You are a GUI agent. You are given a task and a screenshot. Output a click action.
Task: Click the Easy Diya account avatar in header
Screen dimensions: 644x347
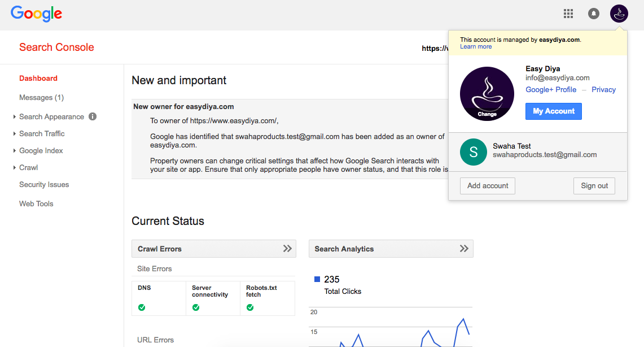tap(619, 14)
